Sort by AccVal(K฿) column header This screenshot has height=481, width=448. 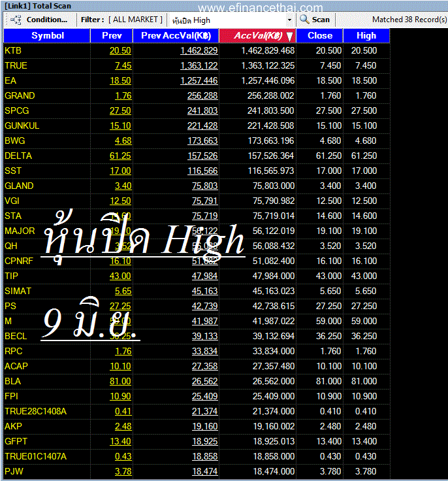257,35
